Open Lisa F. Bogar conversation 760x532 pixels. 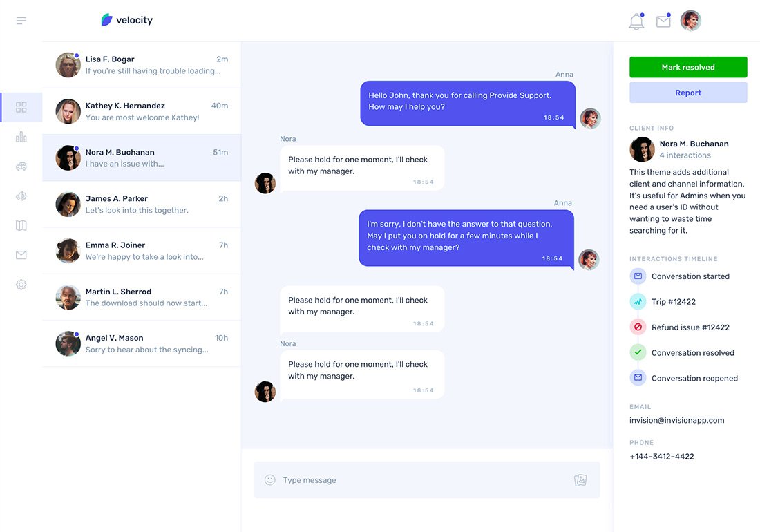[142, 65]
